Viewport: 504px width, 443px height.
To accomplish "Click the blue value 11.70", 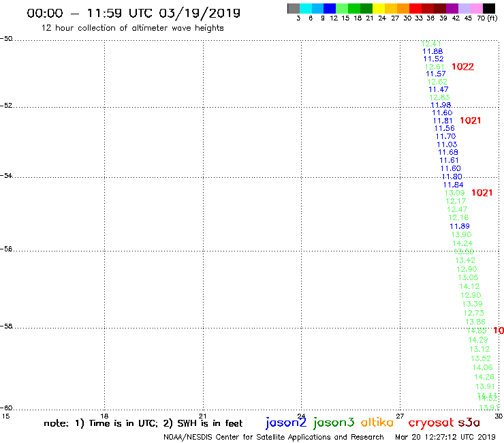I will 446,137.
